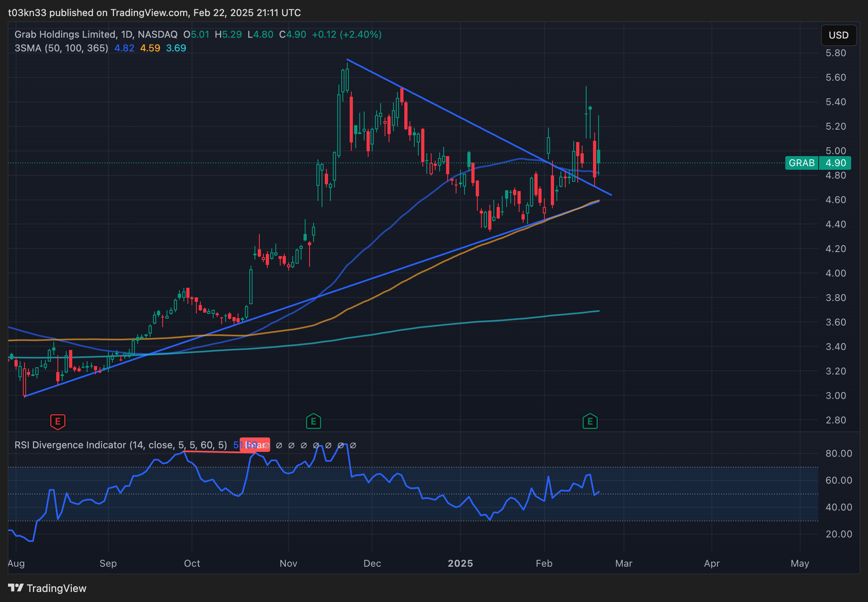Viewport: 868px width, 602px height.
Task: Click the 5.80 price axis label
Action: (836, 53)
